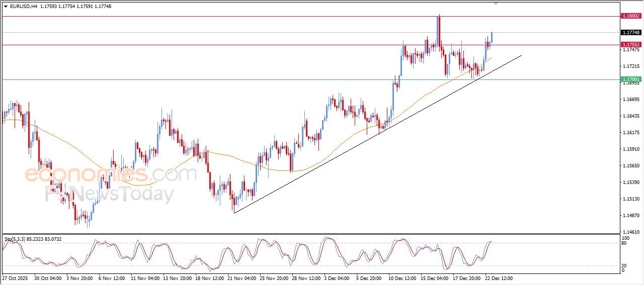Viewport: 644px width, 285px height.
Task: Click the 27 Oct 2025 date label
Action: 16,277
